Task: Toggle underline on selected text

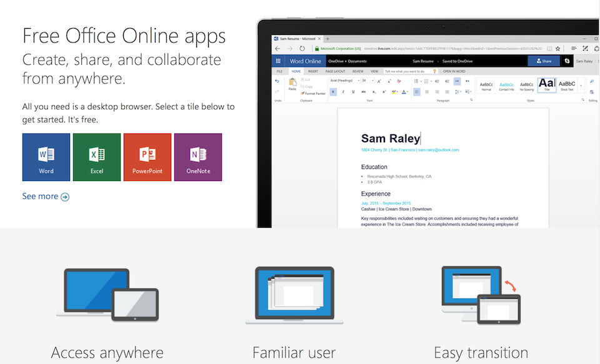Action: 352,92
